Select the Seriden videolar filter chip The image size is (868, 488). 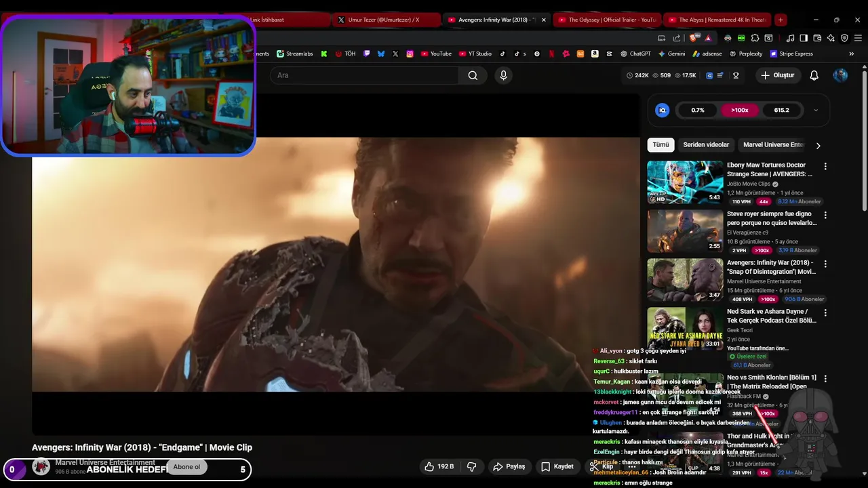706,144
